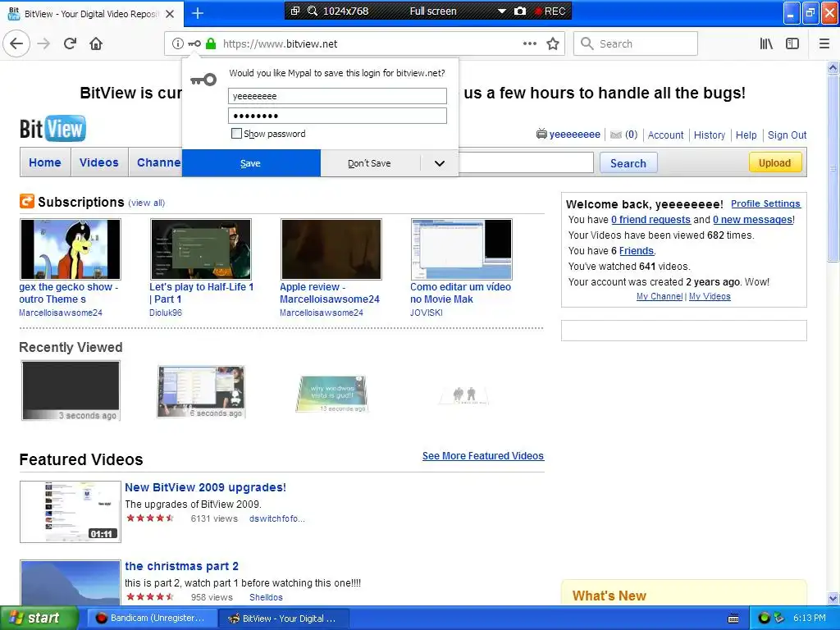Screen dimensions: 840x630
Task: Click the yellow Upload button
Action: (x=774, y=163)
